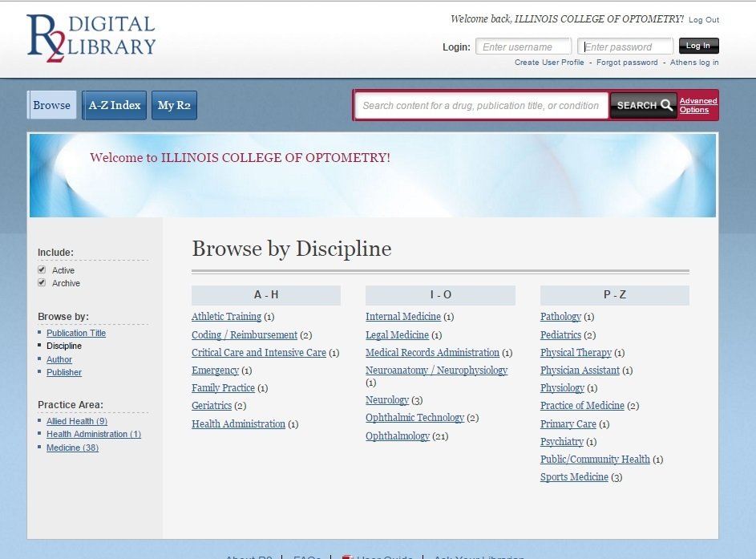The height and width of the screenshot is (559, 756).
Task: Click the Log In button
Action: pos(698,46)
